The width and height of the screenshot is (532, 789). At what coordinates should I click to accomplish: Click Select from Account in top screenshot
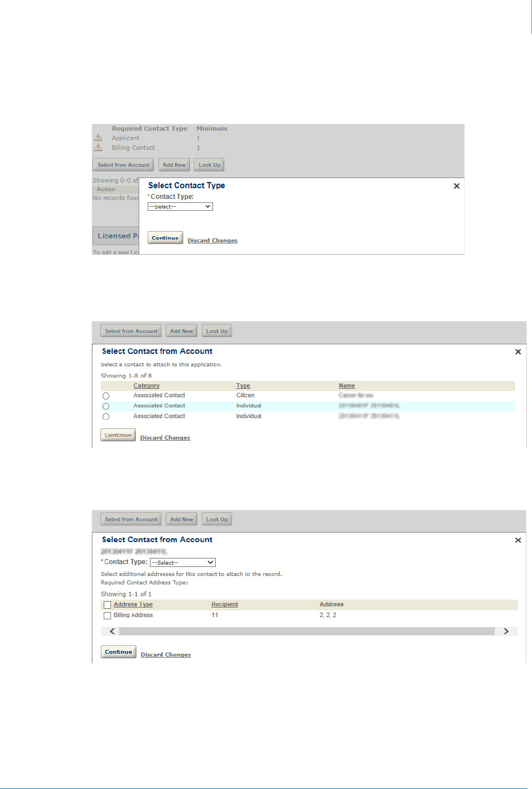(x=123, y=165)
